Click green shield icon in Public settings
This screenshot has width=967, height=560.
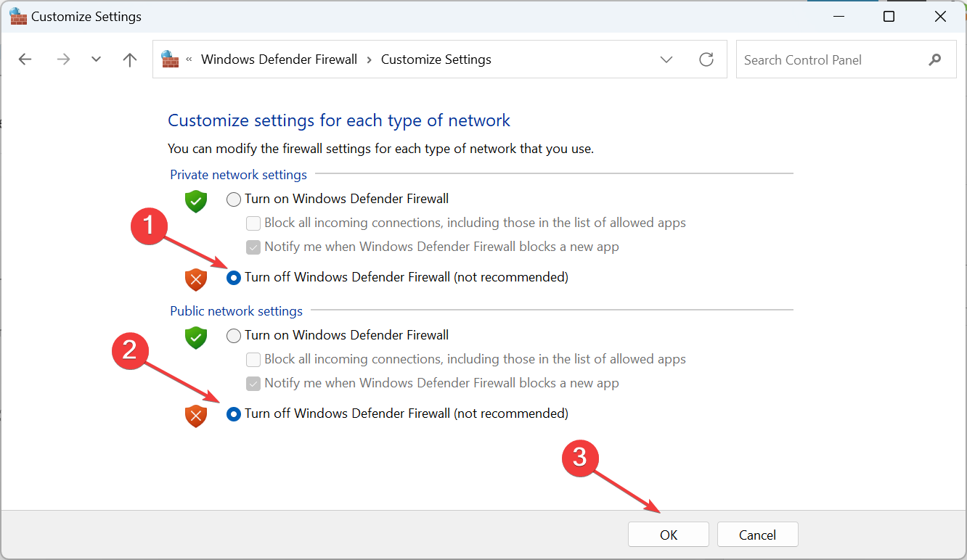(x=196, y=337)
